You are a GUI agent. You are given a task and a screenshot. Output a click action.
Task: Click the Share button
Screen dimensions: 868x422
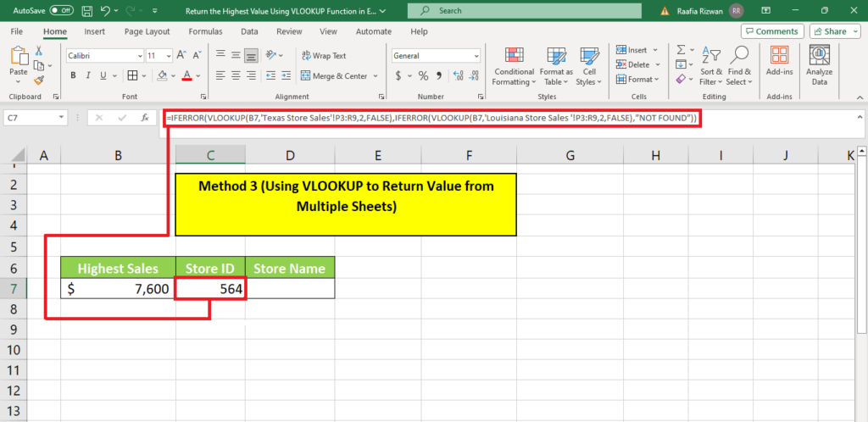834,31
